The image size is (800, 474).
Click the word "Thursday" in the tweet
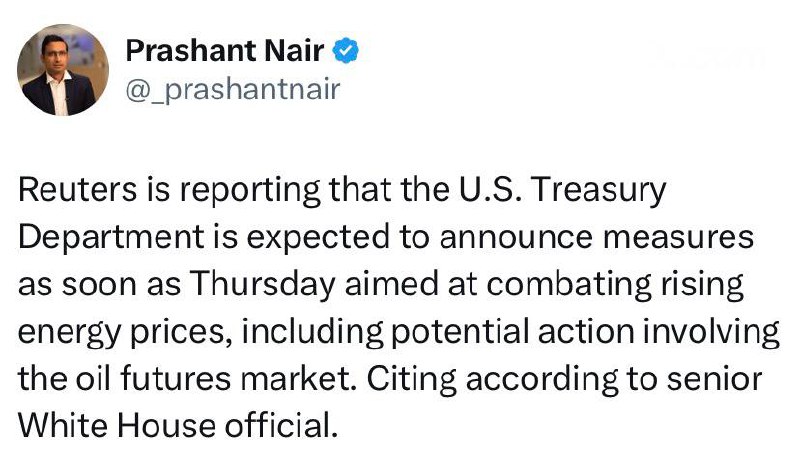[263, 284]
